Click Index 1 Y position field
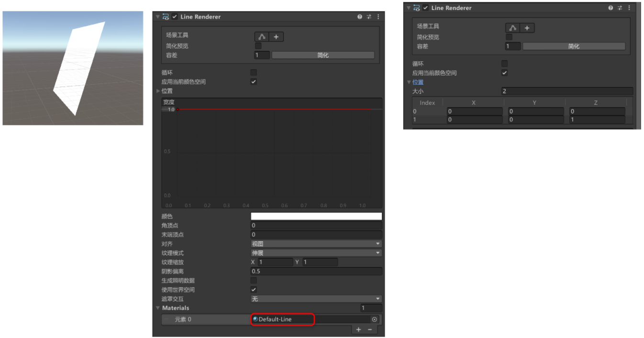This screenshot has width=644, height=338. (x=536, y=120)
